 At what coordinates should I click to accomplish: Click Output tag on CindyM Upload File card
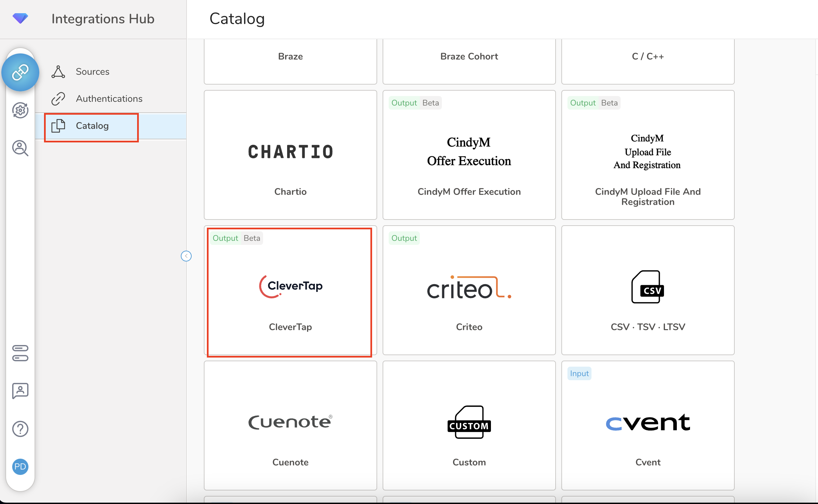point(583,103)
